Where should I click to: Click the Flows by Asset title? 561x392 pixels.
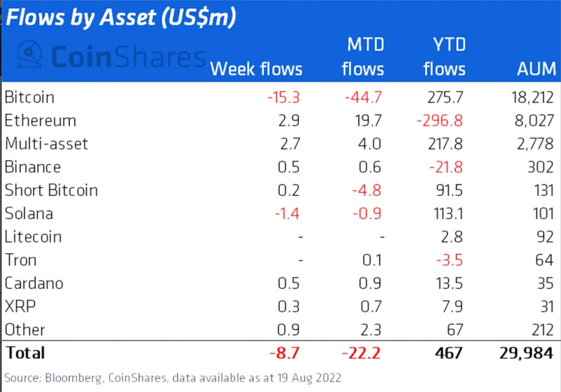tap(120, 17)
